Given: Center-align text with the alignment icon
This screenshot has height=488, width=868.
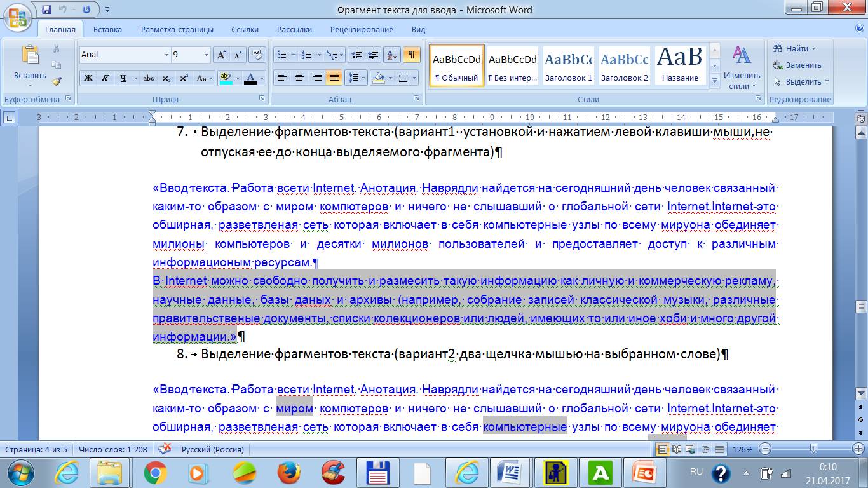Looking at the screenshot, I should (299, 78).
